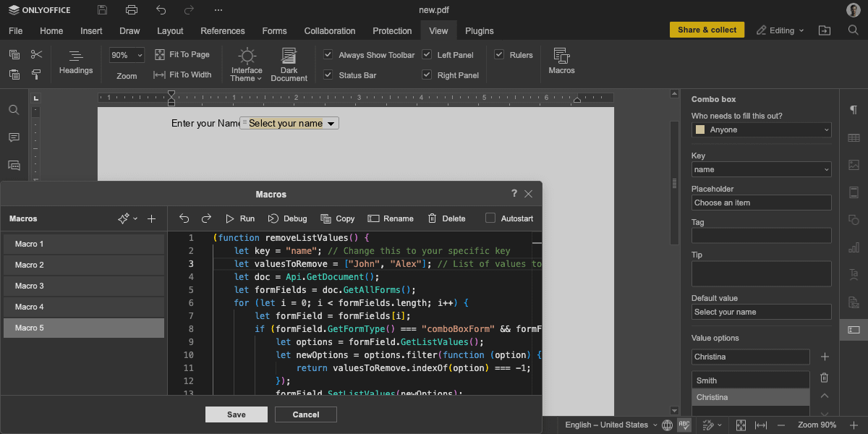Screen dimensions: 868x434
Task: Toggle Always Show Toolbar checkbox
Action: click(328, 54)
